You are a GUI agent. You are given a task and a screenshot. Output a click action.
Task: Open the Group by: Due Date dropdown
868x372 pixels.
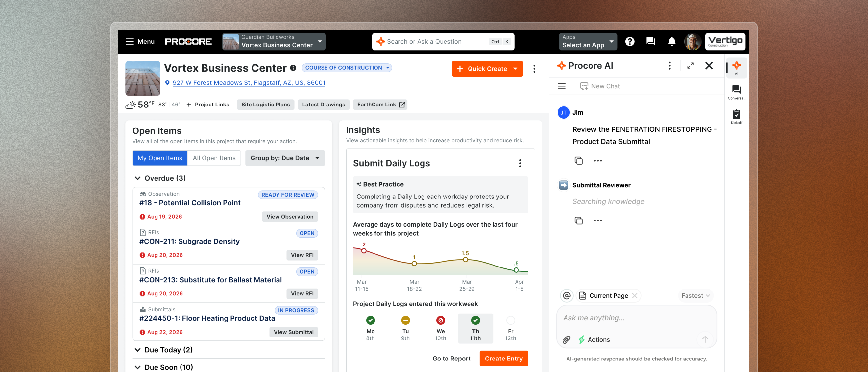[285, 158]
